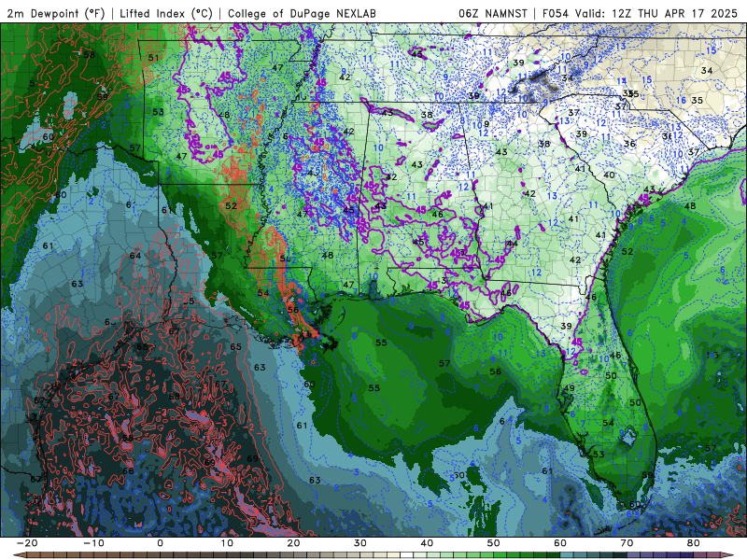Click the "0" color scale label
The image size is (747, 560).
[x=160, y=543]
